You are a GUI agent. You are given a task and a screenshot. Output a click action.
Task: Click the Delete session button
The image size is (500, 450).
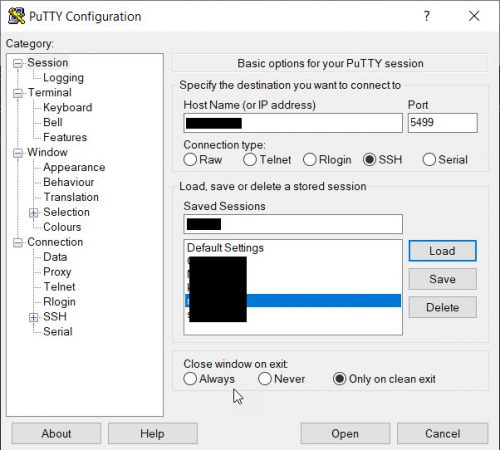click(x=442, y=307)
